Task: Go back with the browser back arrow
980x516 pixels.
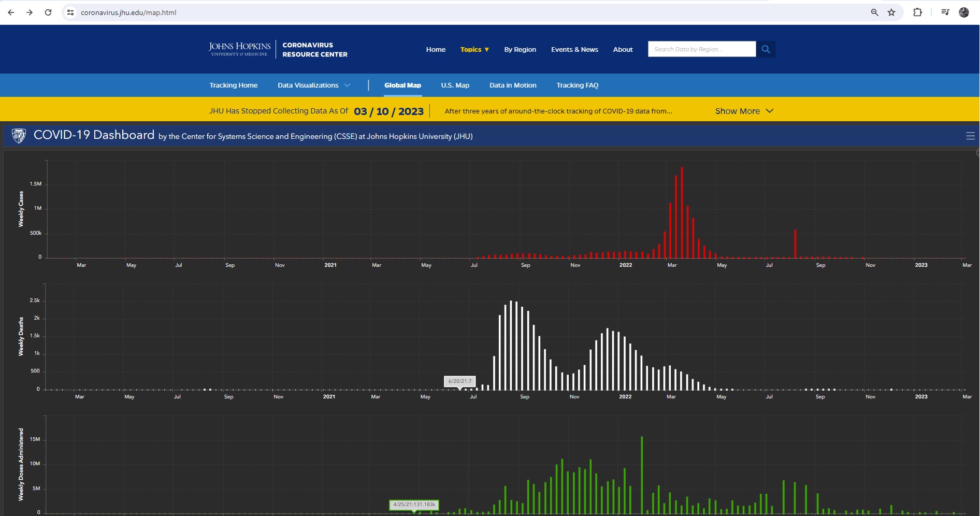Action: pos(11,12)
